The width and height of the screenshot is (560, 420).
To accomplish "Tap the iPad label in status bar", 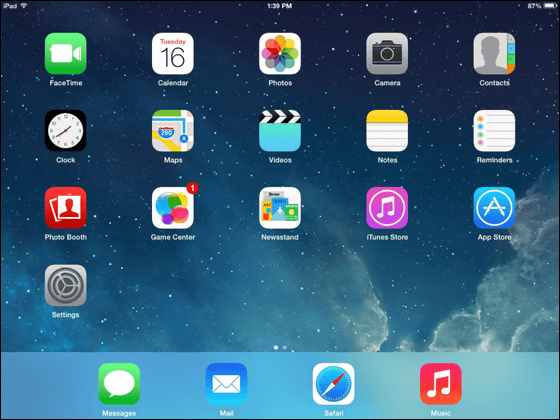I will tap(10, 6).
